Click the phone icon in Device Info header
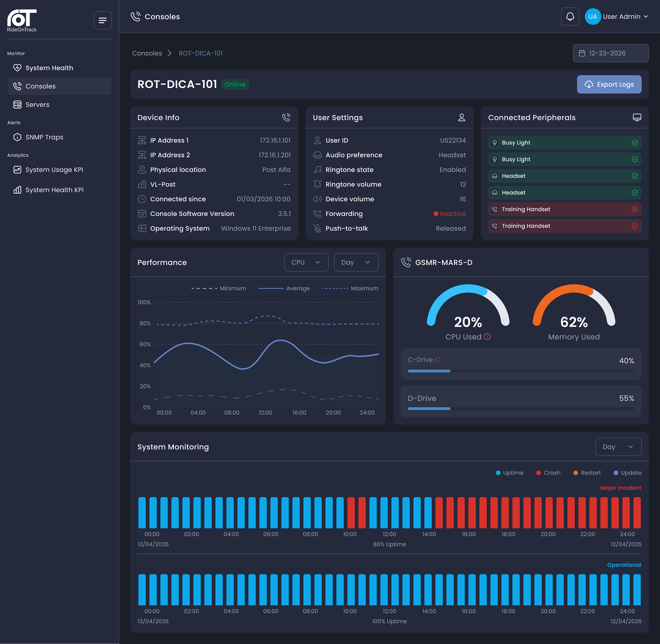This screenshot has width=660, height=644. [286, 117]
